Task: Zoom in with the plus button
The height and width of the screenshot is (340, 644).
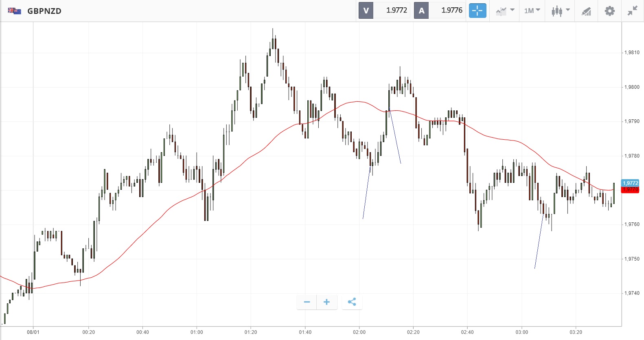Action: [x=326, y=302]
